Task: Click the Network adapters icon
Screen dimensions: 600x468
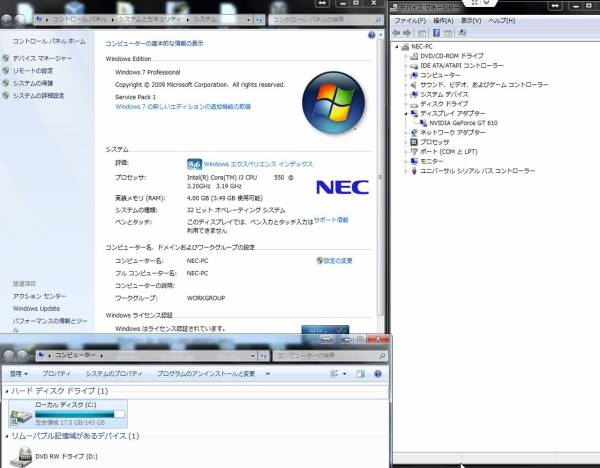Action: [x=414, y=133]
